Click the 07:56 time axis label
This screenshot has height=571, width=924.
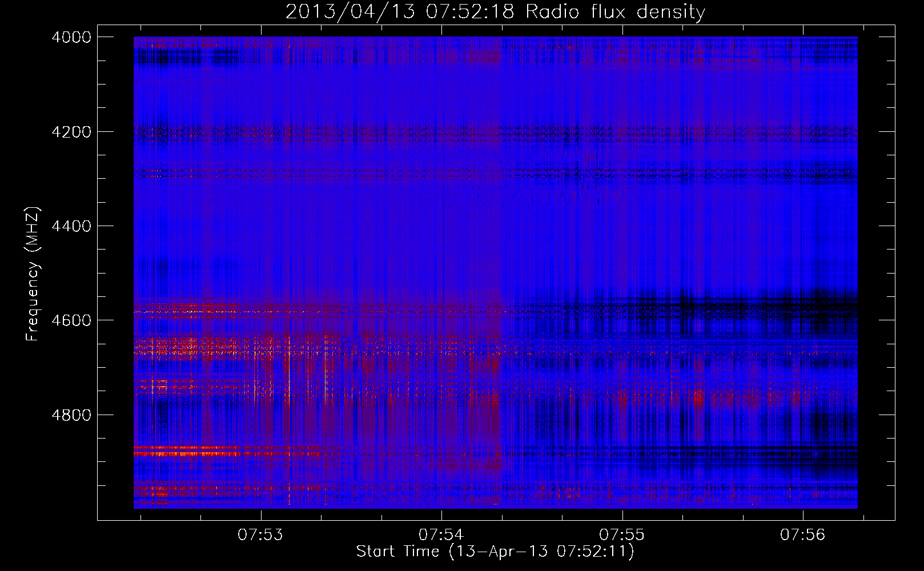(803, 535)
